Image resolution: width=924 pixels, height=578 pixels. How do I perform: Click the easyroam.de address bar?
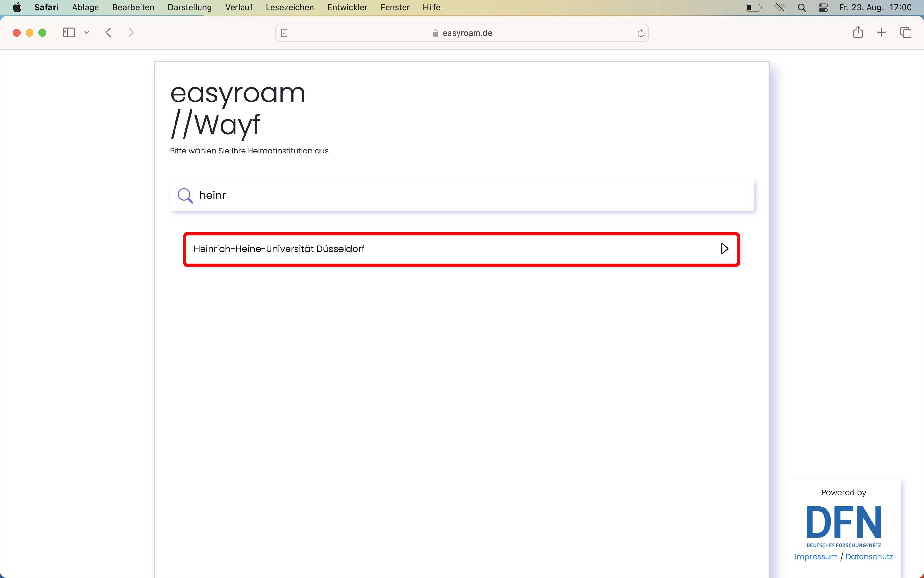462,33
